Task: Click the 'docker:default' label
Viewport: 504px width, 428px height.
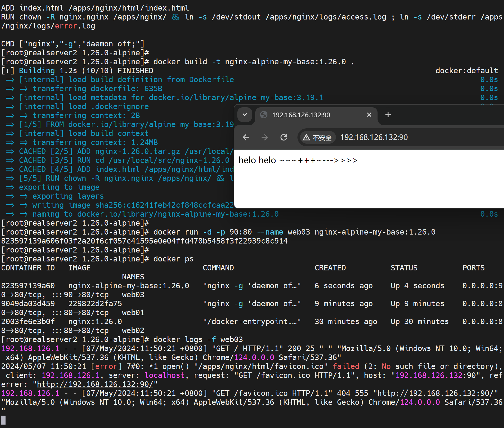Action: tap(467, 71)
